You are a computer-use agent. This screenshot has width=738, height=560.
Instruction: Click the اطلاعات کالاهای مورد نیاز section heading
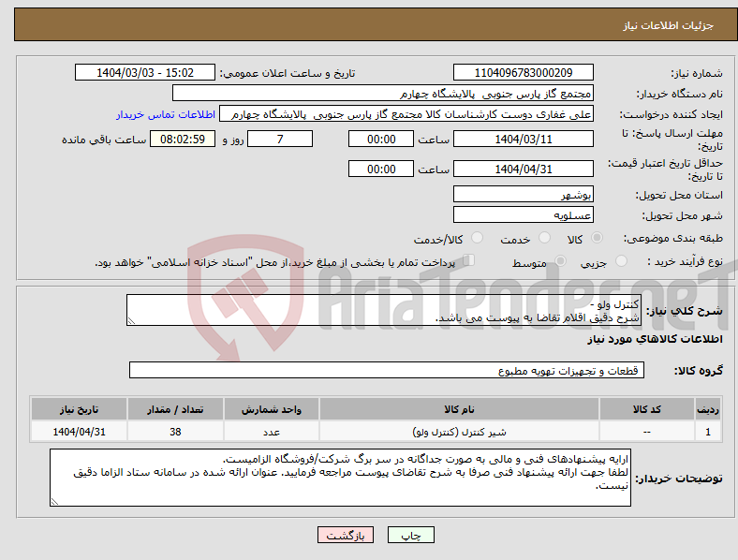(655, 339)
